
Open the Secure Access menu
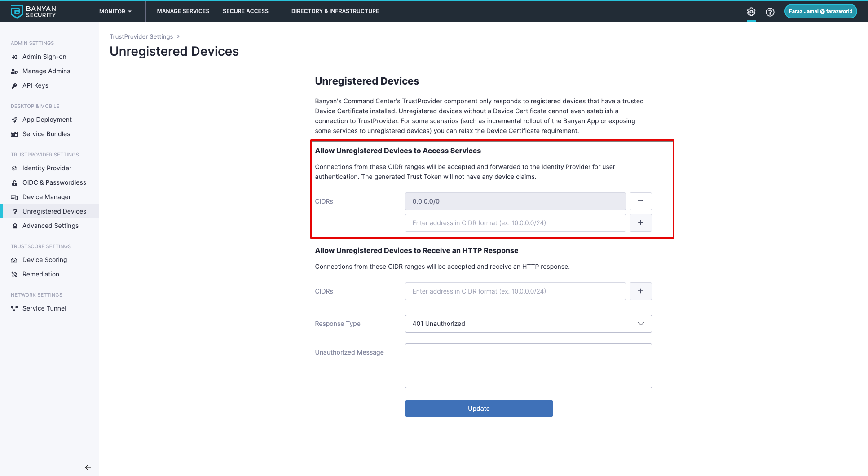pyautogui.click(x=246, y=11)
